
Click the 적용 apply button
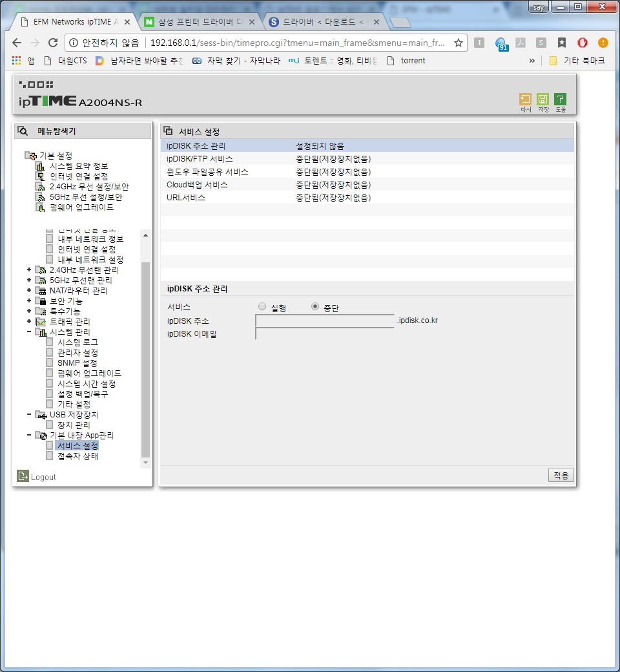(561, 475)
